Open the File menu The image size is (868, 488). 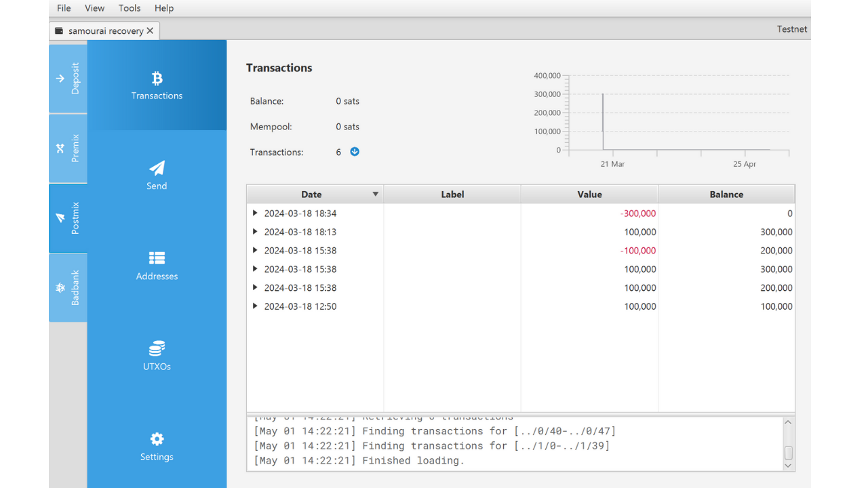click(x=64, y=8)
